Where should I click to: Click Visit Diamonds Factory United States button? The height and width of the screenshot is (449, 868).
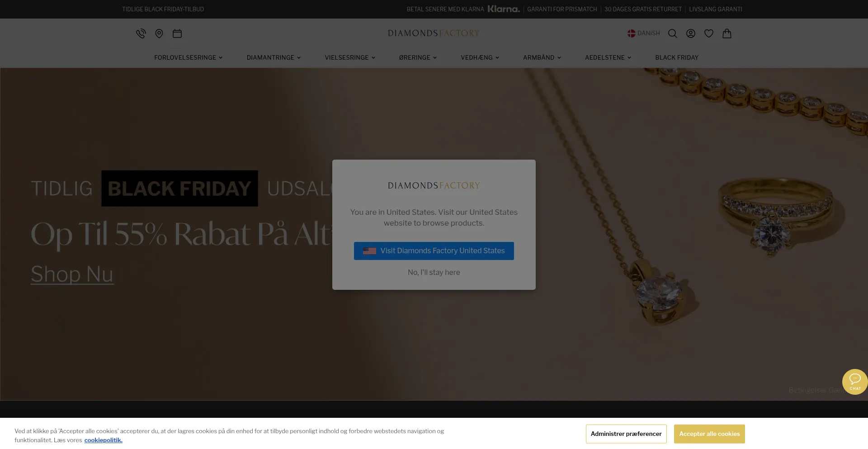tap(434, 251)
